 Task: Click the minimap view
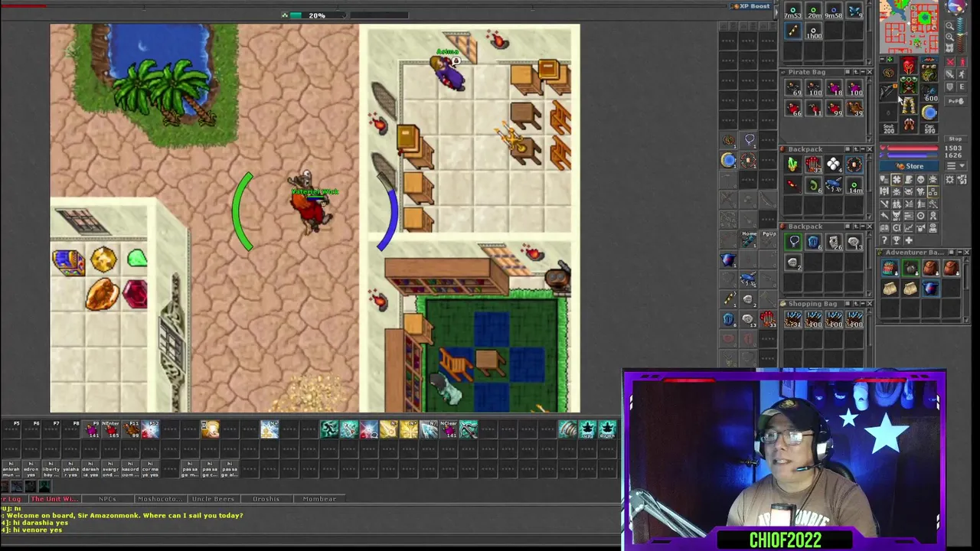pyautogui.click(x=908, y=26)
